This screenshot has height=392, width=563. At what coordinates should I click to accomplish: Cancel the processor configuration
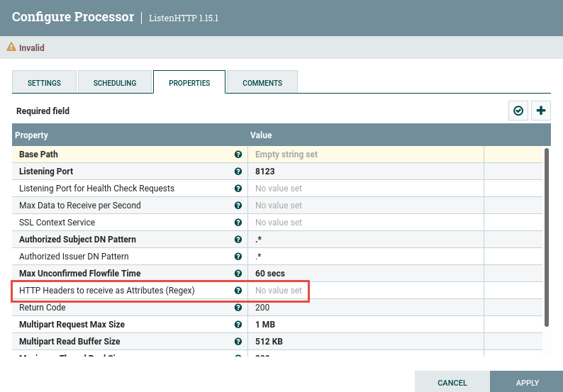coord(452,383)
